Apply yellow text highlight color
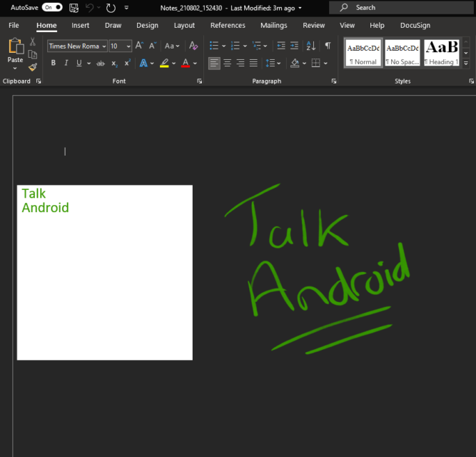This screenshot has width=476, height=457. 164,63
